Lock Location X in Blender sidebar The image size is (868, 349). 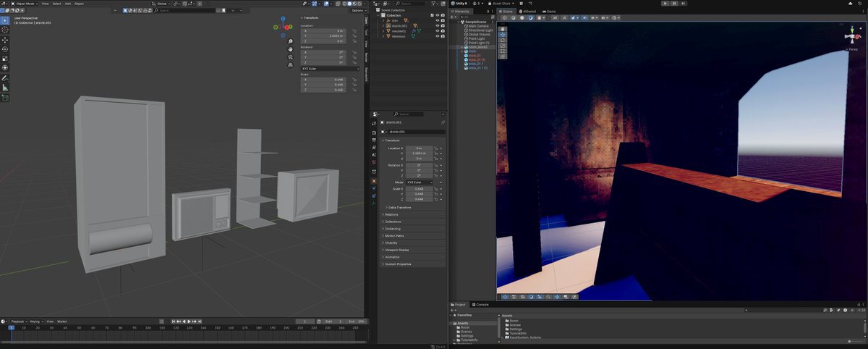coord(354,31)
